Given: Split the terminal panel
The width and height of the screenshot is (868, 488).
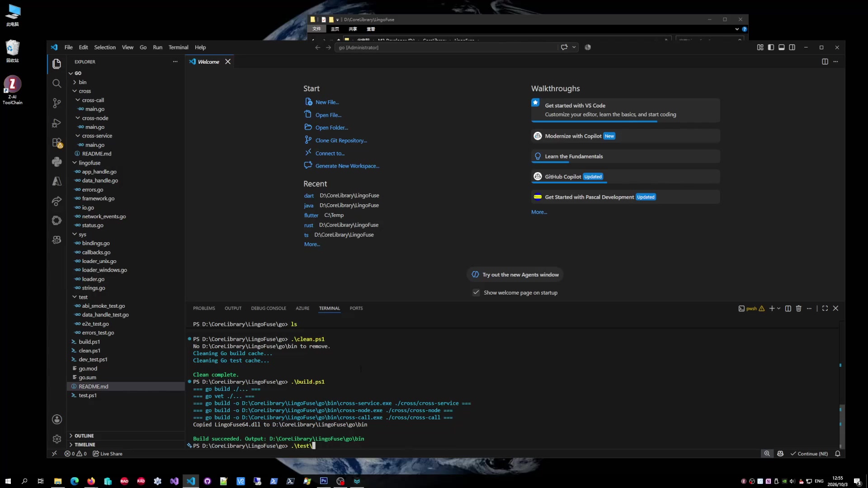Looking at the screenshot, I should (x=788, y=309).
